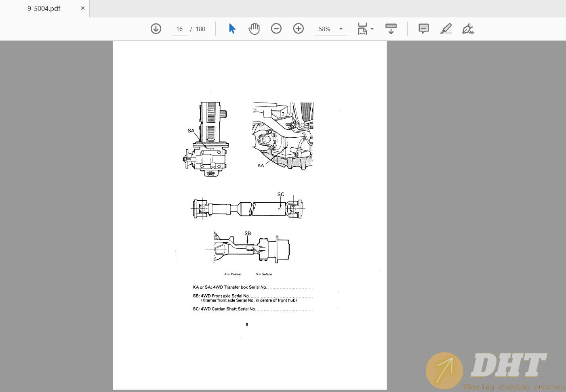Click 'SB: 4WD Front axle Serial No.' line
The image size is (566, 392).
(253, 296)
